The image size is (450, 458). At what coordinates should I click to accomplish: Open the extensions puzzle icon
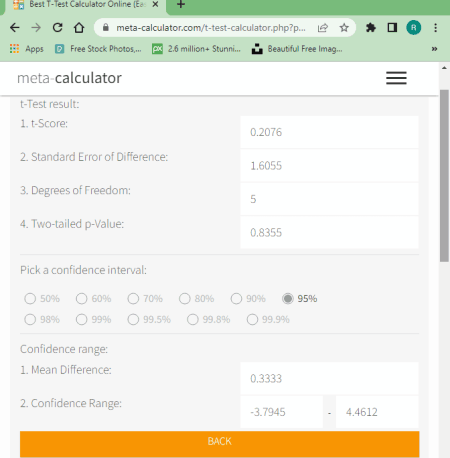pos(371,28)
